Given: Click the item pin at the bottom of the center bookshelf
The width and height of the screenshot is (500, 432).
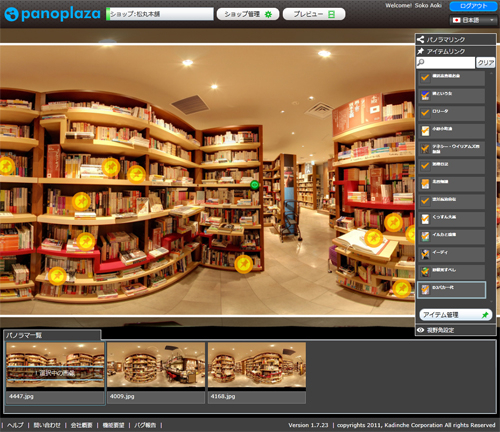Looking at the screenshot, I should tap(244, 264).
